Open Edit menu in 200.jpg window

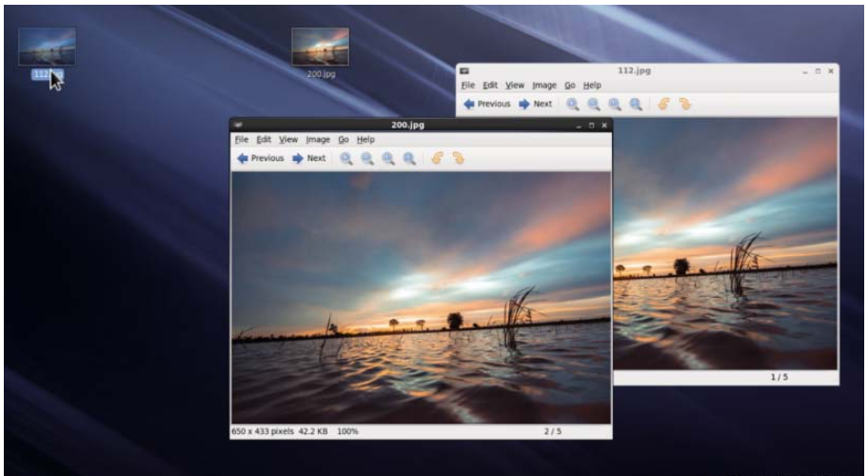[264, 140]
